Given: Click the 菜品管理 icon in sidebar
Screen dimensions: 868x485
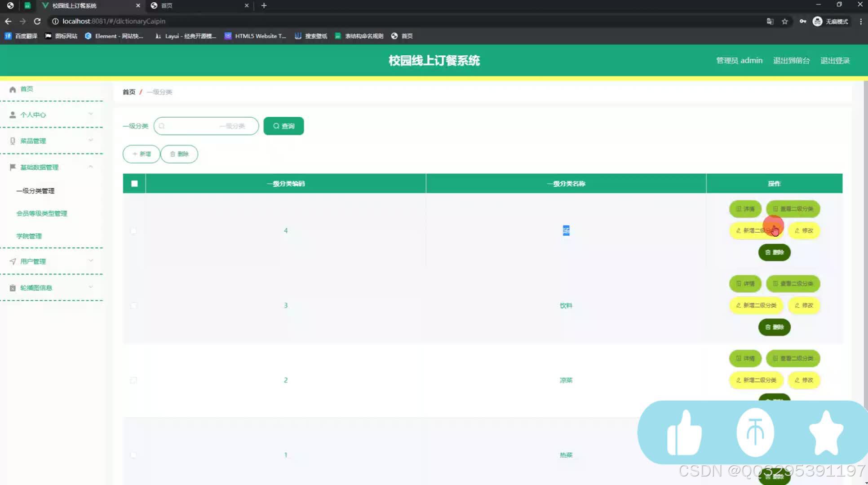Looking at the screenshot, I should (13, 141).
